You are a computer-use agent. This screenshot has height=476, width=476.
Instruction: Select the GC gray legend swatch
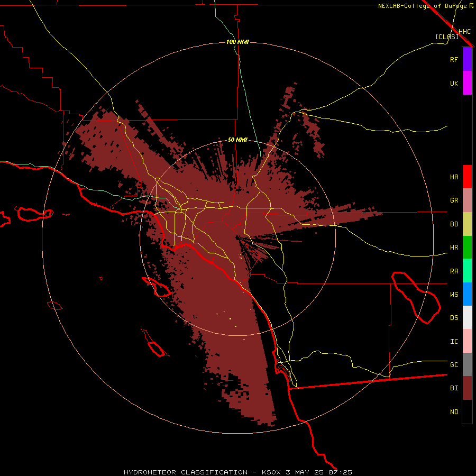coord(467,364)
